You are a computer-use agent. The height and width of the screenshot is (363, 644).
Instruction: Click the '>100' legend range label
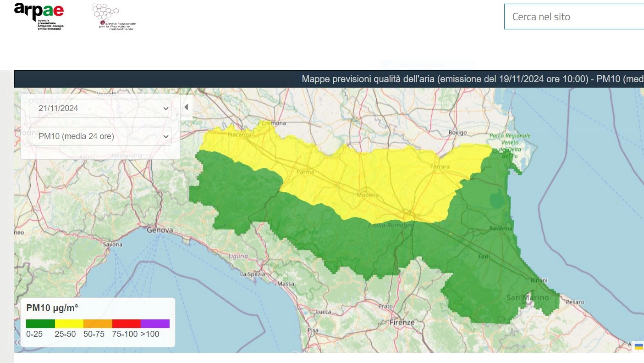click(x=150, y=334)
